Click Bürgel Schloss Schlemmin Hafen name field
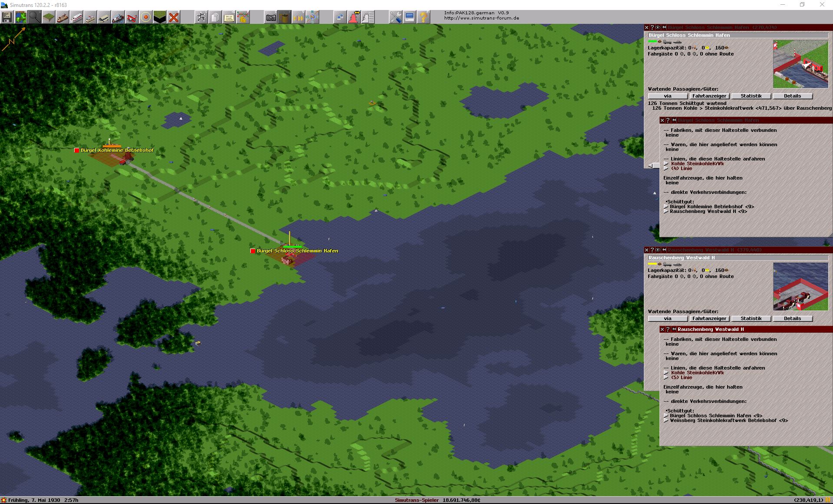This screenshot has width=833, height=504. coord(738,35)
